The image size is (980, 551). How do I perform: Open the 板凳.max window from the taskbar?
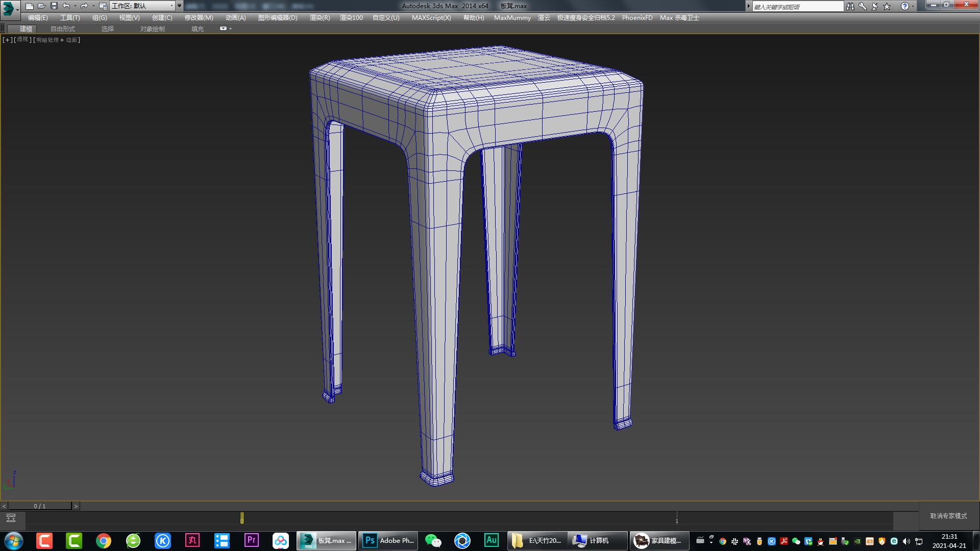click(x=326, y=540)
